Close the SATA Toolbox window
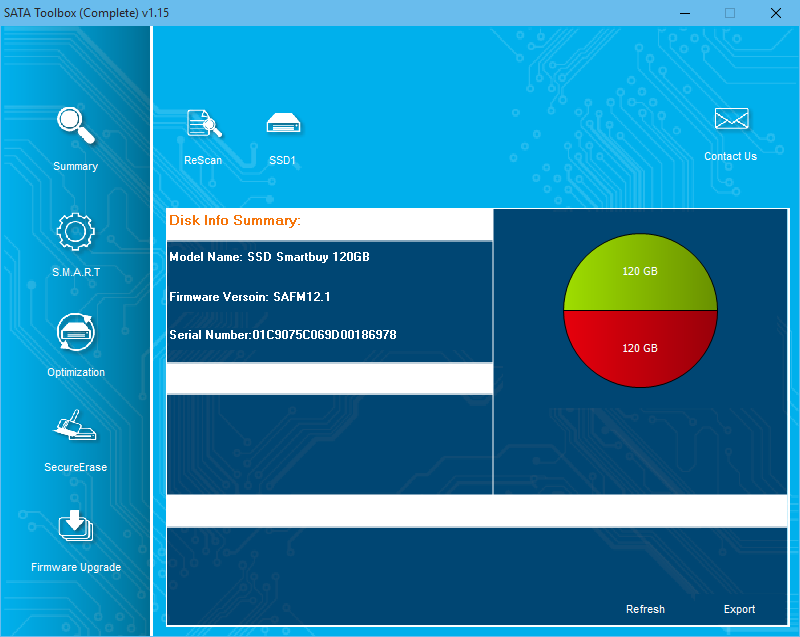This screenshot has width=800, height=637. click(x=776, y=13)
